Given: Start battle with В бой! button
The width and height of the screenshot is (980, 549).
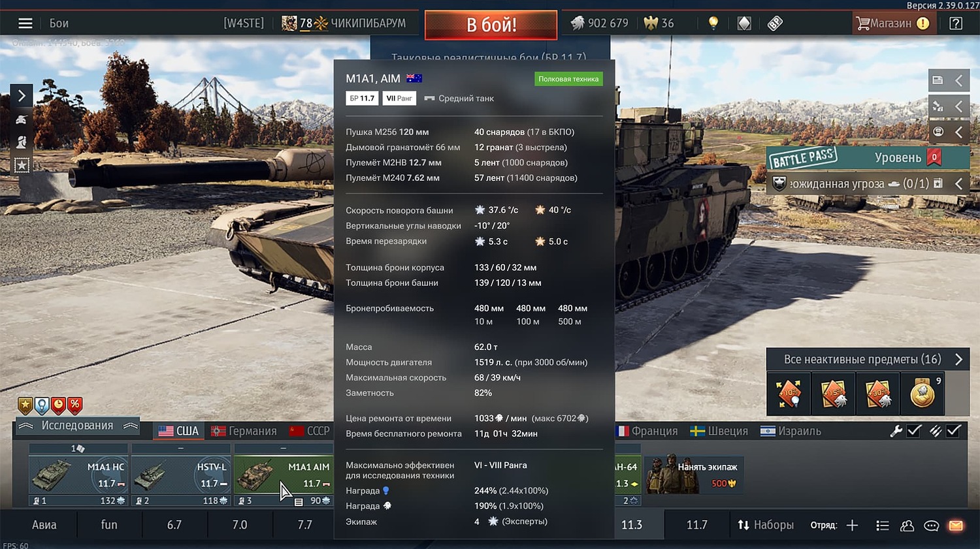Looking at the screenshot, I should point(491,25).
